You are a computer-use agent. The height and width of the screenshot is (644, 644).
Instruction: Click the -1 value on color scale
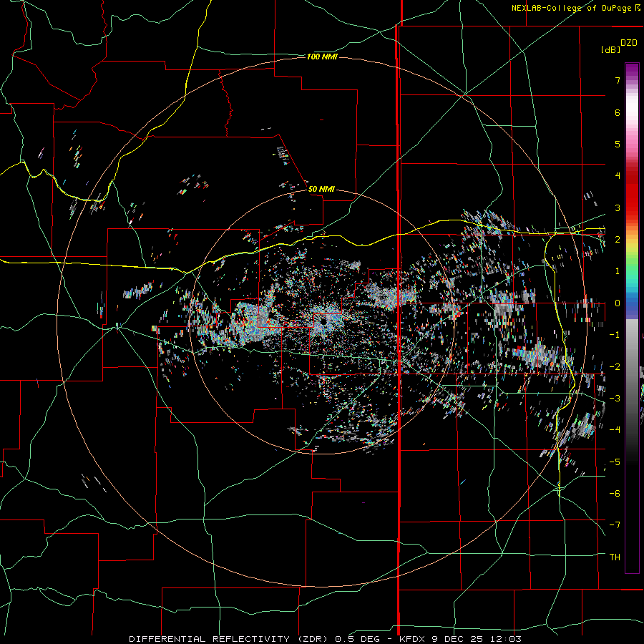615,335
